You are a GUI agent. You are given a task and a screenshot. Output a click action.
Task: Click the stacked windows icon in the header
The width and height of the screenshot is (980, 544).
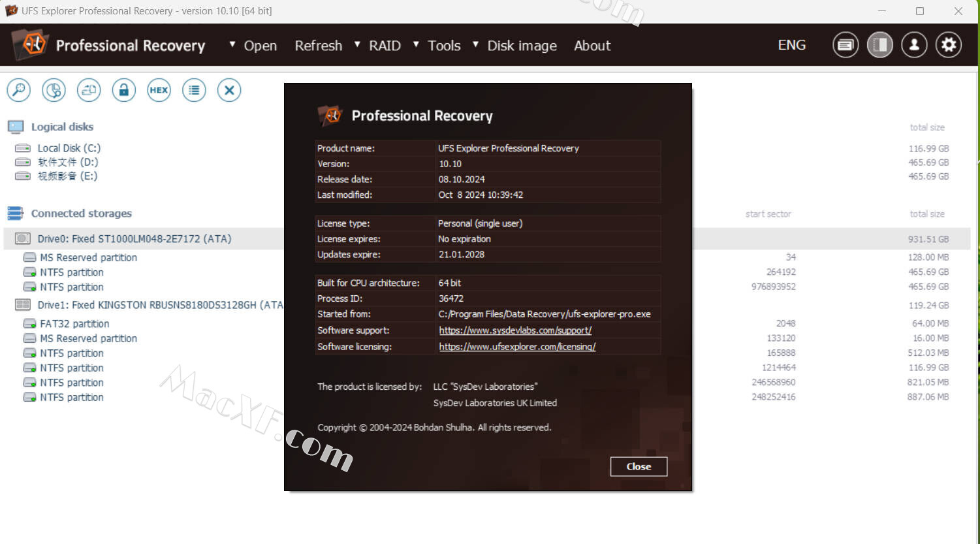coord(846,45)
